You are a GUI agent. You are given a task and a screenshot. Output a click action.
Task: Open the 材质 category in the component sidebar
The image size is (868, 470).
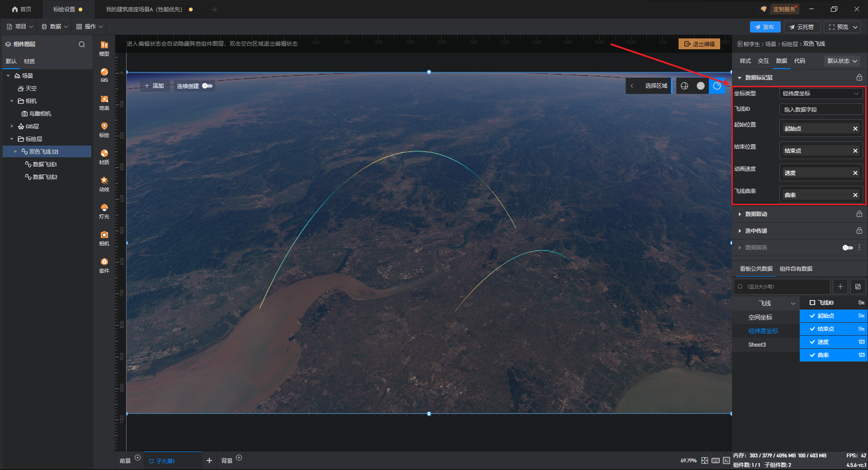(104, 157)
